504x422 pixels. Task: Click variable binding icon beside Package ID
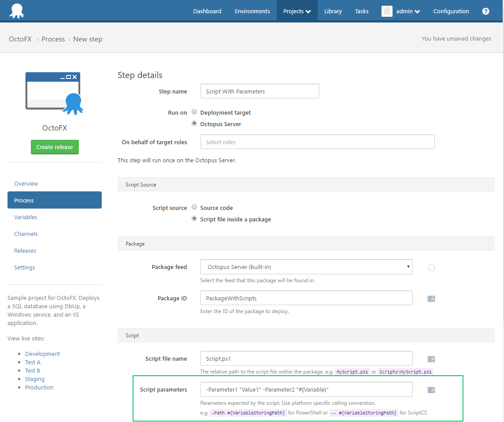[x=431, y=299]
